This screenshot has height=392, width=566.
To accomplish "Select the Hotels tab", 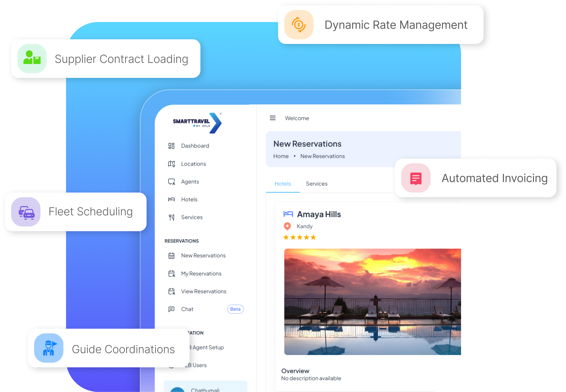I will tap(283, 183).
